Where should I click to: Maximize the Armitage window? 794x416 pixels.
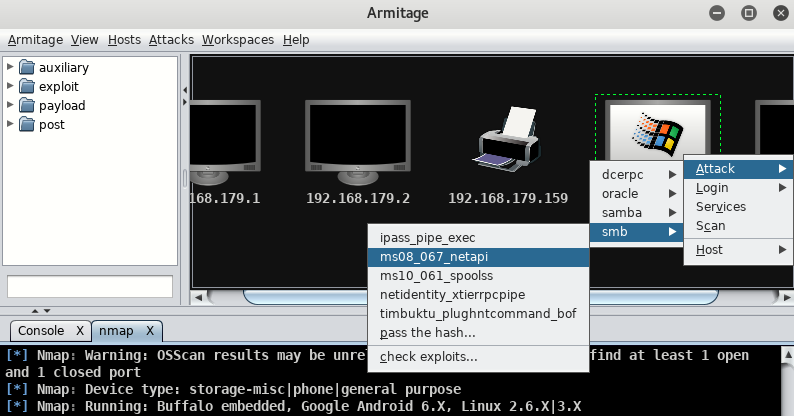coord(748,13)
